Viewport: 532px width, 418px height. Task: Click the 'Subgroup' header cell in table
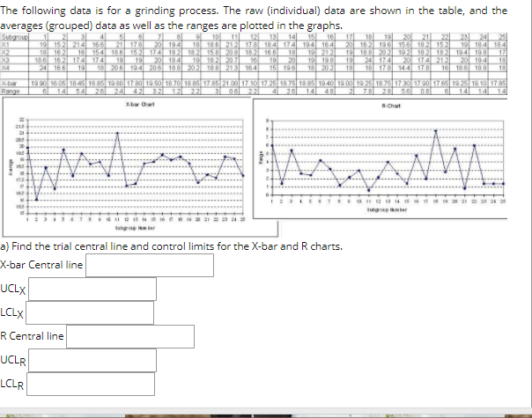coord(15,37)
